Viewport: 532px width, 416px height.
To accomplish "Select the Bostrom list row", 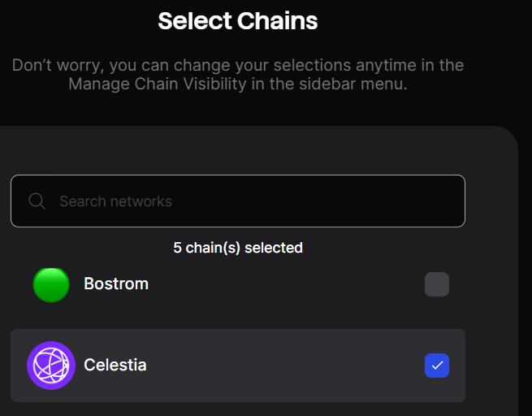I will pyautogui.click(x=238, y=284).
